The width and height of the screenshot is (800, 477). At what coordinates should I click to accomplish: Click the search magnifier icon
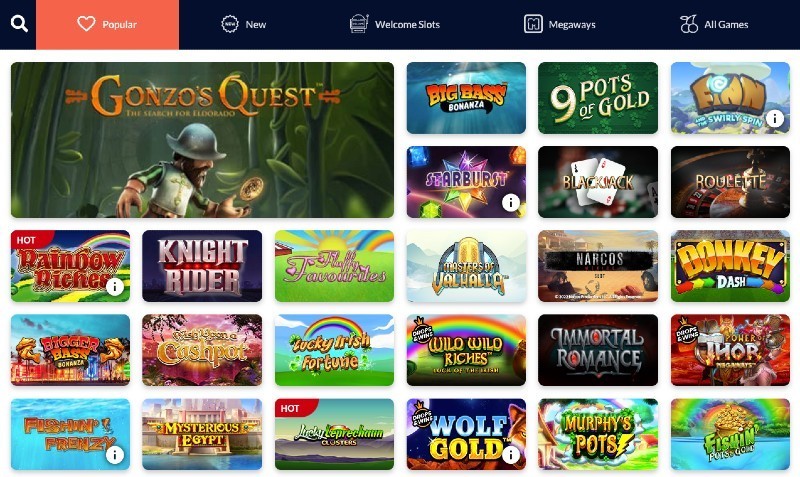point(19,23)
